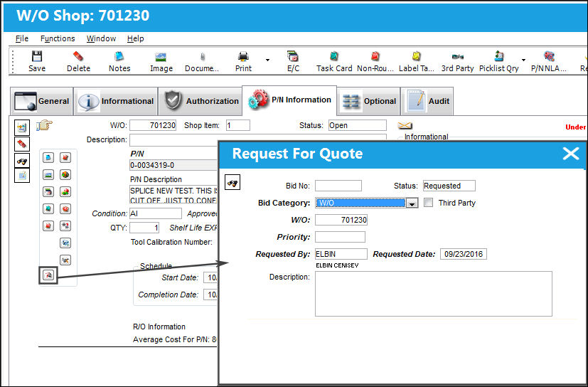The height and width of the screenshot is (387, 588).
Task: Click the Requested Date field
Action: (x=463, y=254)
